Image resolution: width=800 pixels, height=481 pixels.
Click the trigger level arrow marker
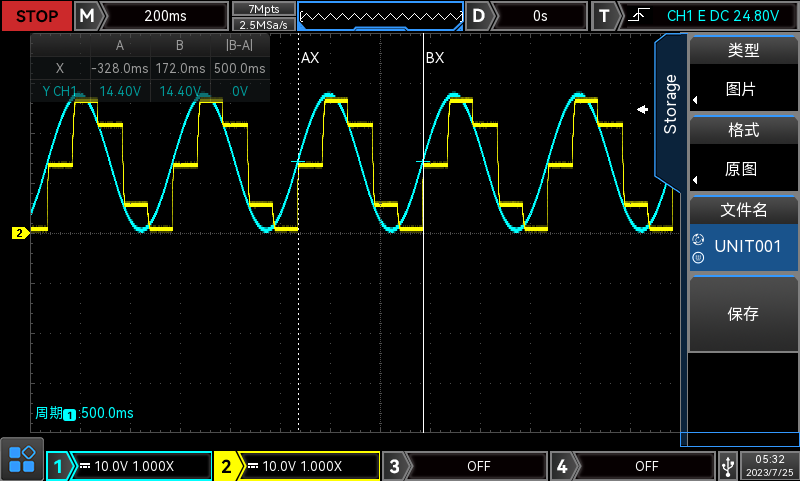click(644, 110)
